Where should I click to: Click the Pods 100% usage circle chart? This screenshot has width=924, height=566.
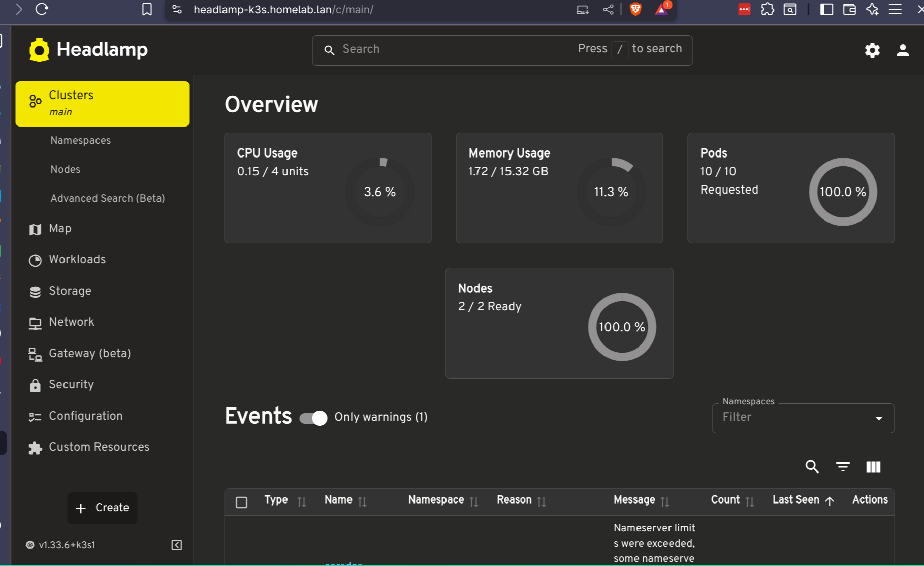(x=842, y=192)
